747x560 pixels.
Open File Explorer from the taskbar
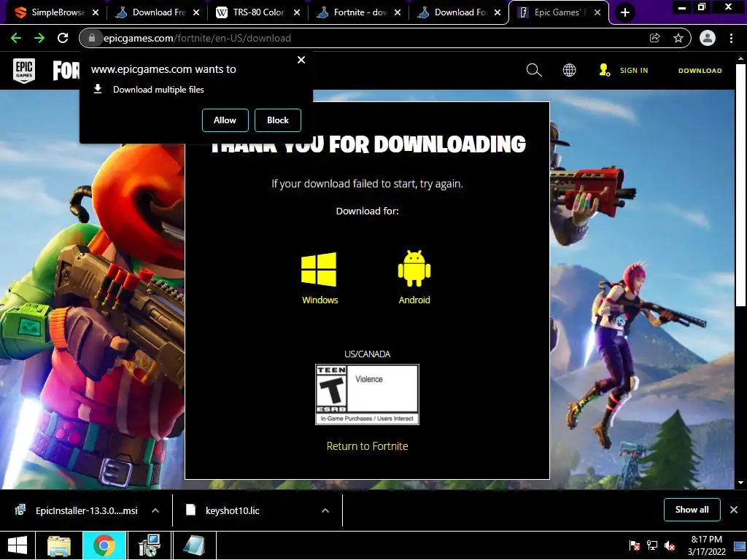tap(59, 545)
